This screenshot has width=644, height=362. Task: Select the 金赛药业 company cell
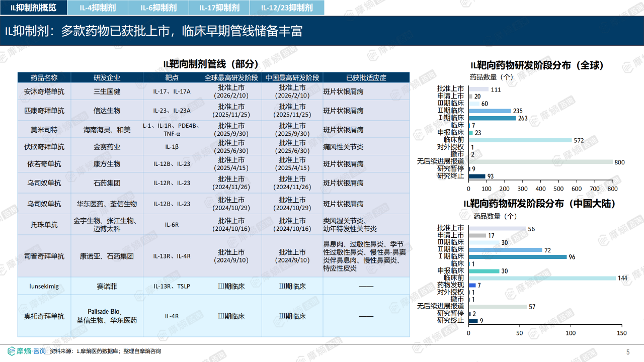107,147
